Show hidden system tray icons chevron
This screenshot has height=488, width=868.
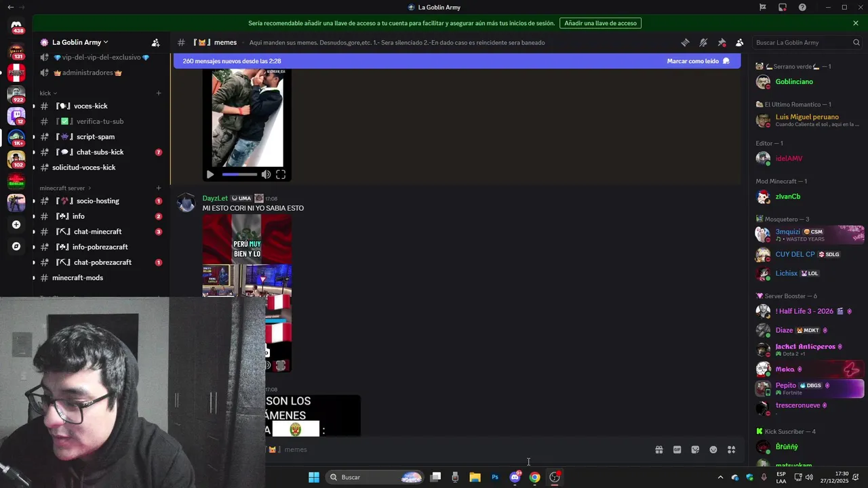(720, 477)
